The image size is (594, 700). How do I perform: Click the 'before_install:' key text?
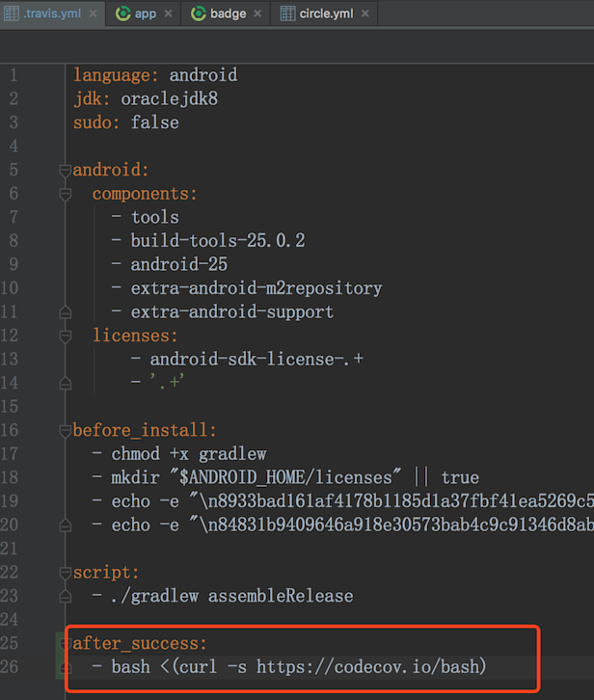tap(145, 430)
